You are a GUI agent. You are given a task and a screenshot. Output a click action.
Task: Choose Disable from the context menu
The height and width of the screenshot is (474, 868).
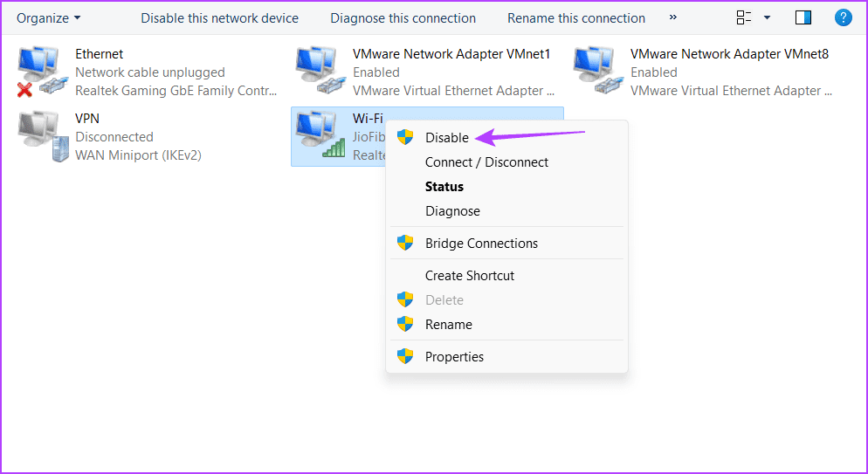point(447,137)
